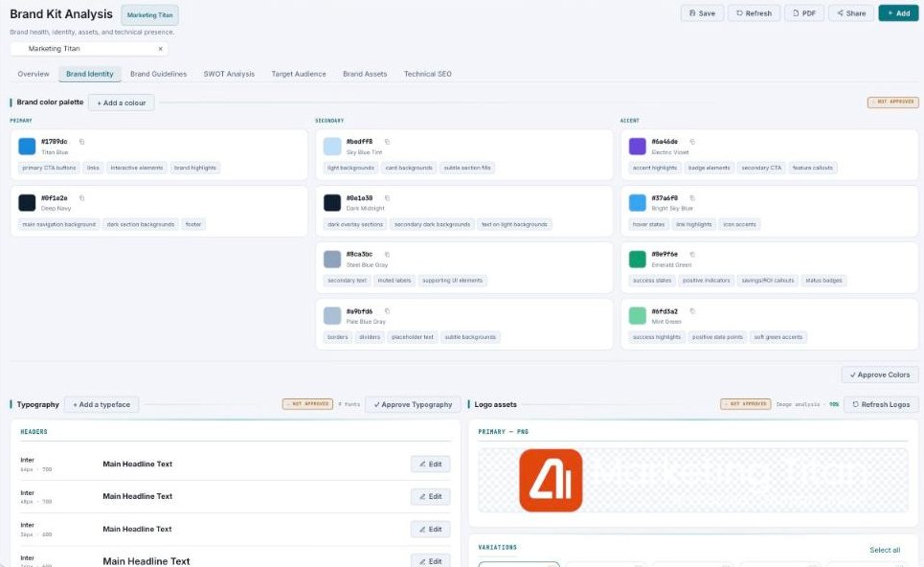The width and height of the screenshot is (924, 567).
Task: Select the Sky Blue Tint swatch
Action: pyautogui.click(x=332, y=147)
